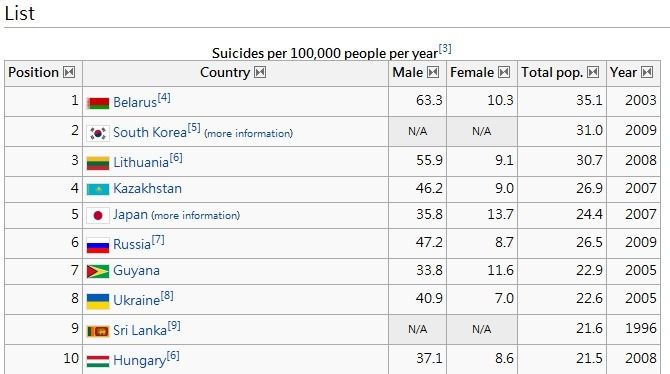This screenshot has height=374, width=670.
Task: Sort by Male rate using sort icon
Action: pyautogui.click(x=433, y=72)
